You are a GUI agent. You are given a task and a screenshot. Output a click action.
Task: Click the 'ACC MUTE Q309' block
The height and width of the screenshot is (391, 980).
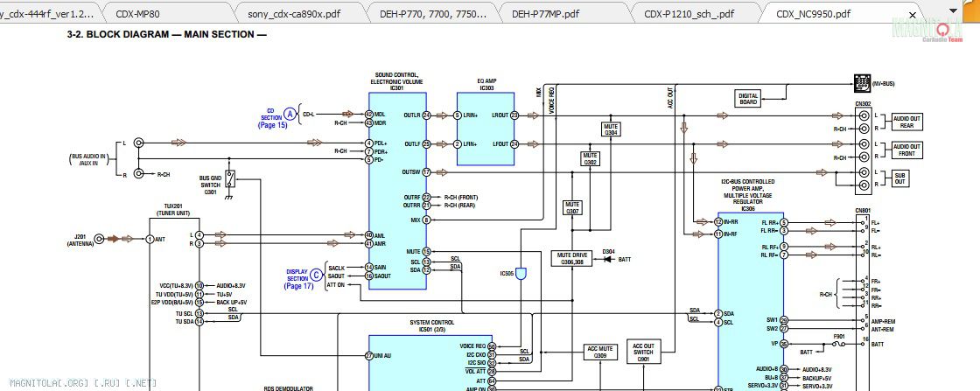tap(600, 353)
